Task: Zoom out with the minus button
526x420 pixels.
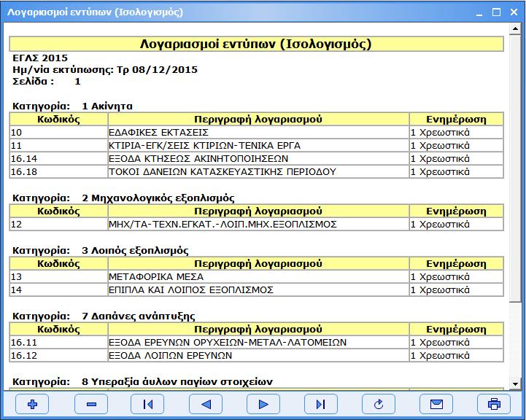Action: [x=91, y=404]
